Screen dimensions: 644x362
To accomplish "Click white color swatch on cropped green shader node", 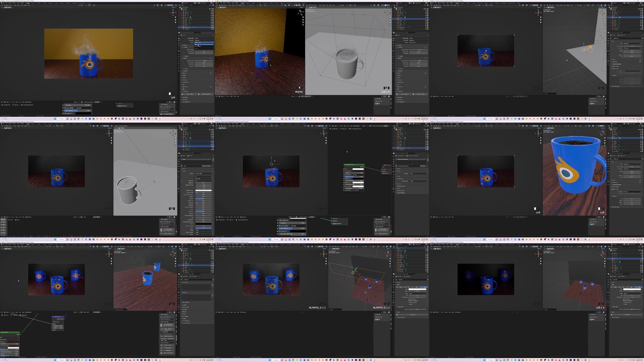I will pyautogui.click(x=13, y=348).
